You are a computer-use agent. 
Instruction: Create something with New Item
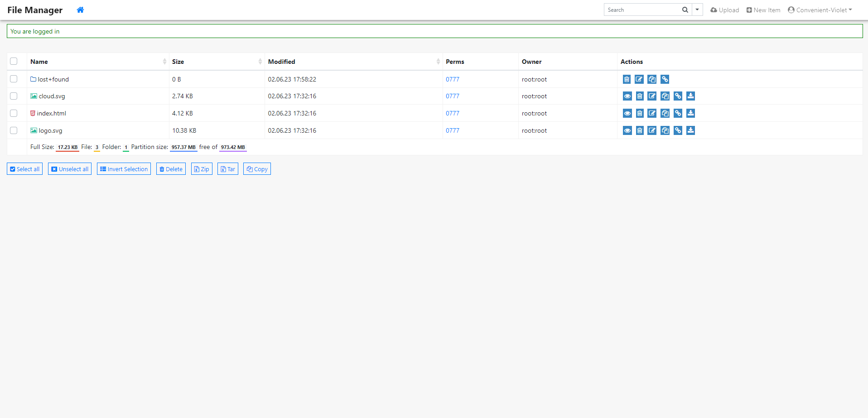(x=763, y=10)
